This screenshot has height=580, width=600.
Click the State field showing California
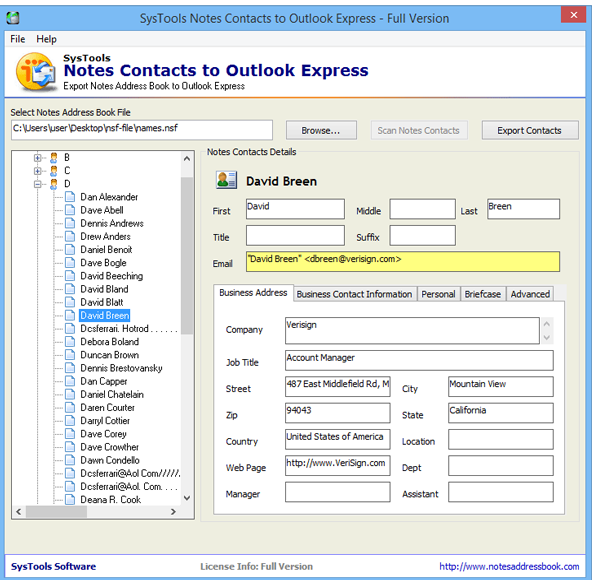tap(501, 413)
